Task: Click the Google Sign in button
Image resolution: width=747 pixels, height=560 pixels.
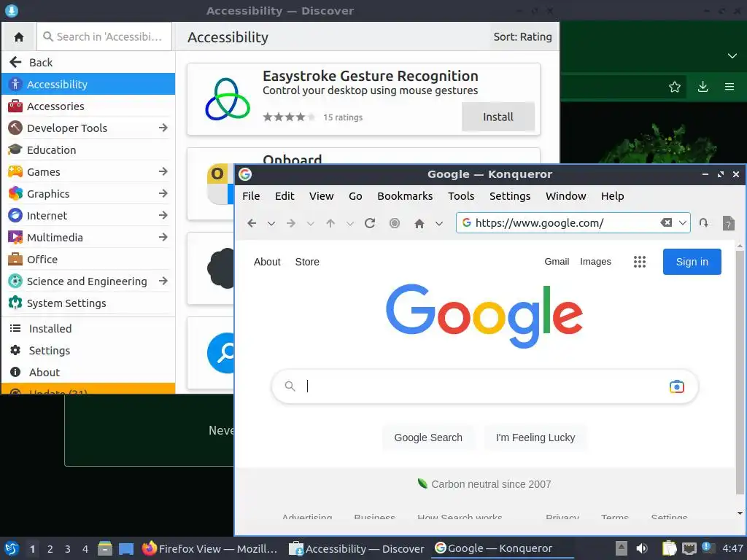Action: pos(692,262)
